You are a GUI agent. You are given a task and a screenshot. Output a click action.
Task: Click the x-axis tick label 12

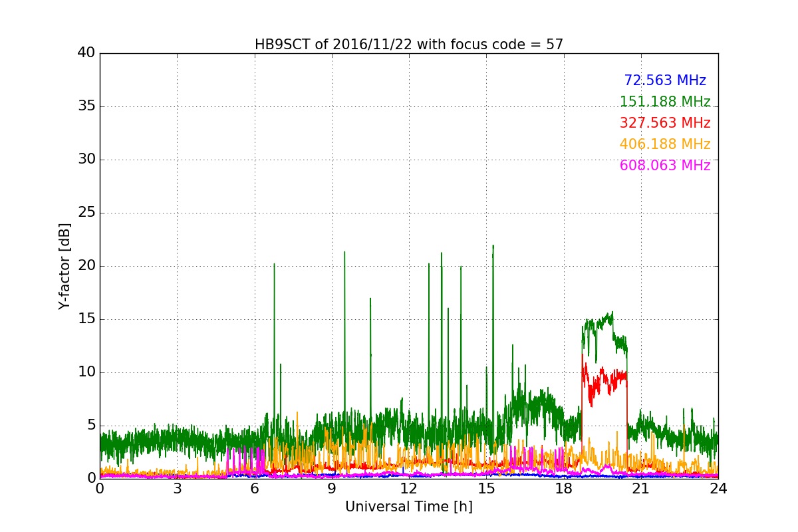[x=409, y=488]
